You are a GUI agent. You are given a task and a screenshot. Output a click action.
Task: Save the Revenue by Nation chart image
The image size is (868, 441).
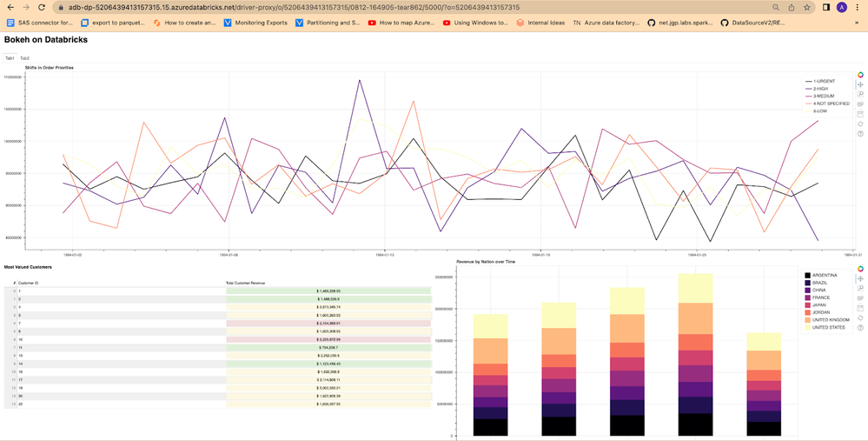860,307
